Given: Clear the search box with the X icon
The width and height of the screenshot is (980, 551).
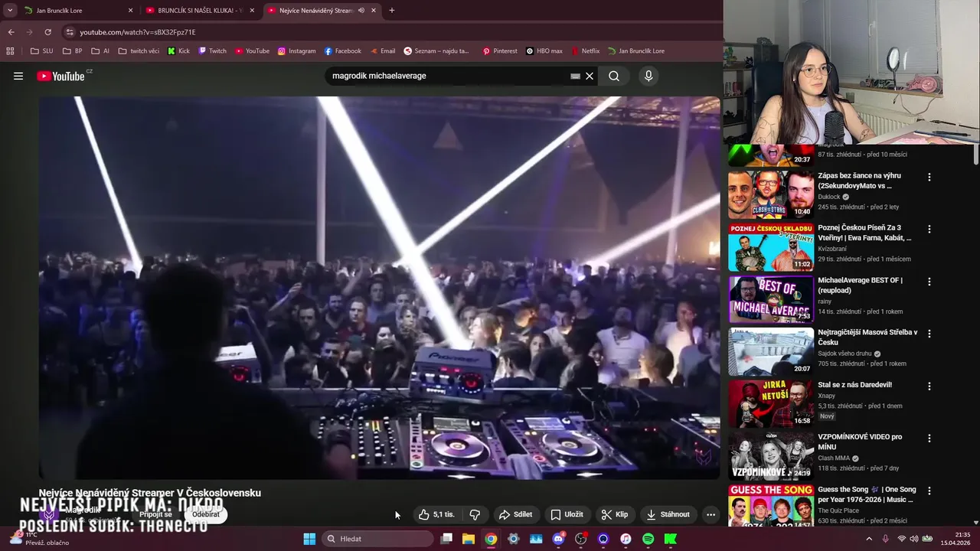Looking at the screenshot, I should coord(590,76).
